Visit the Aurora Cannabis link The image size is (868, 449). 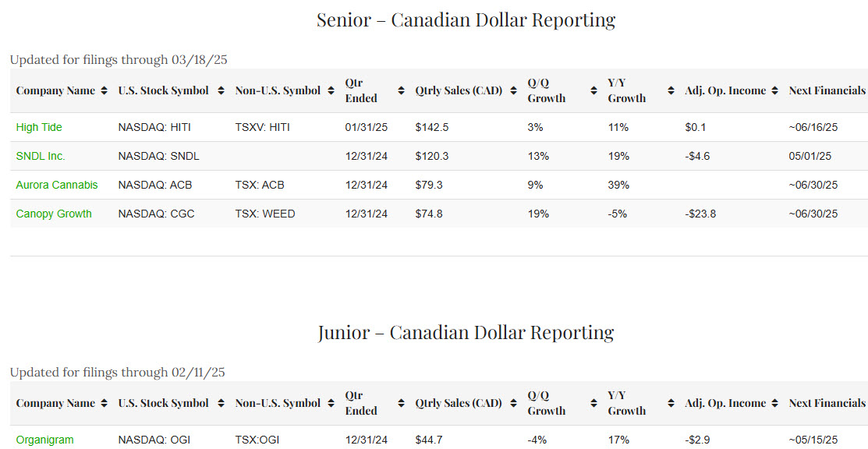(x=57, y=185)
